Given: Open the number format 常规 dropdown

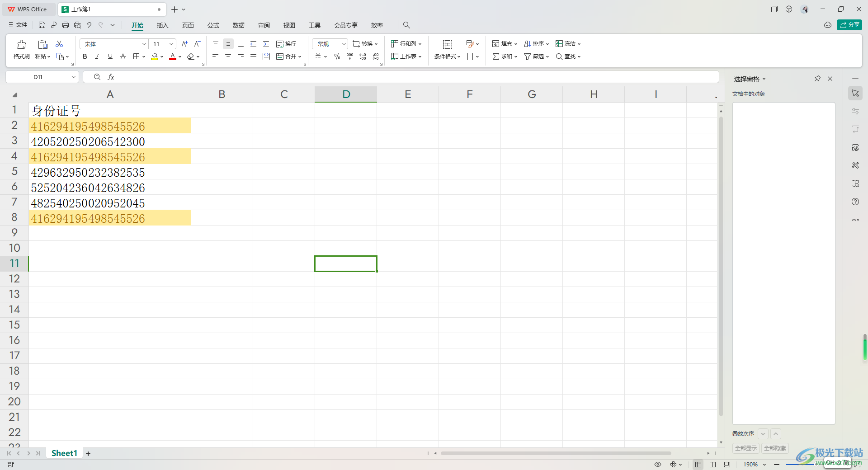Looking at the screenshot, I should pos(344,44).
